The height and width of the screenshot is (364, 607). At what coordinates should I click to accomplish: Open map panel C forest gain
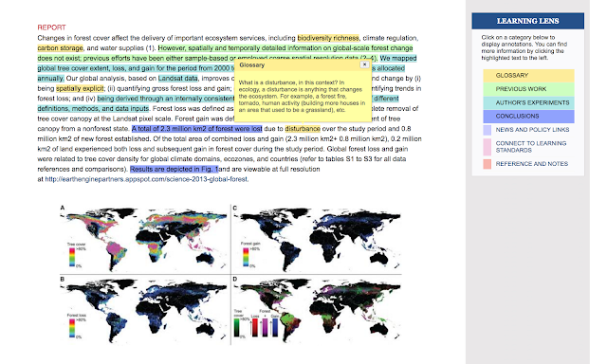(317, 239)
